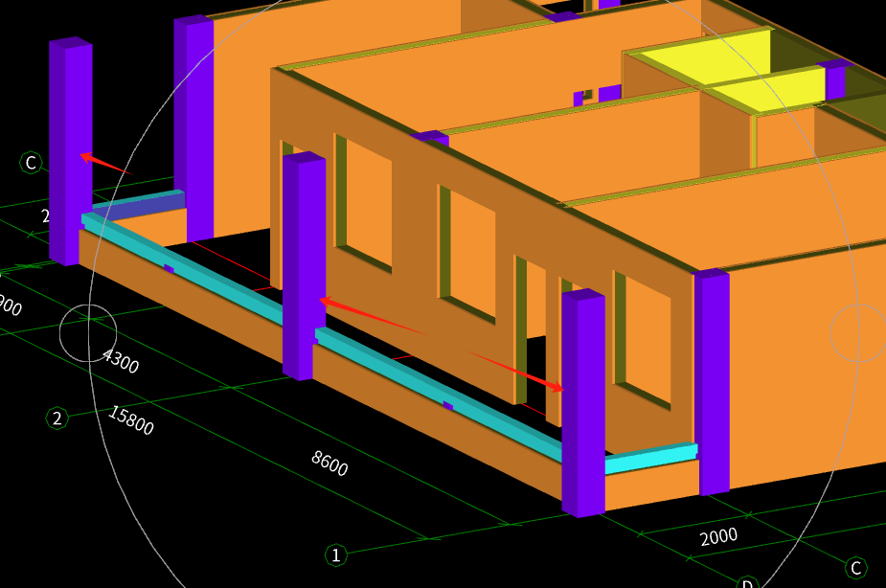Image resolution: width=886 pixels, height=588 pixels.
Task: Select axis bubble 1 on the grid
Action: [336, 555]
